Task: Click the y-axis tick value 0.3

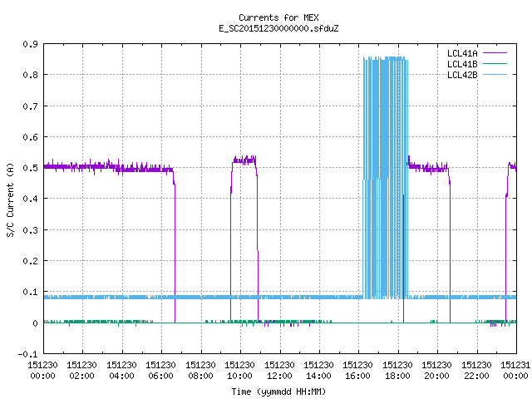Action: click(x=30, y=230)
